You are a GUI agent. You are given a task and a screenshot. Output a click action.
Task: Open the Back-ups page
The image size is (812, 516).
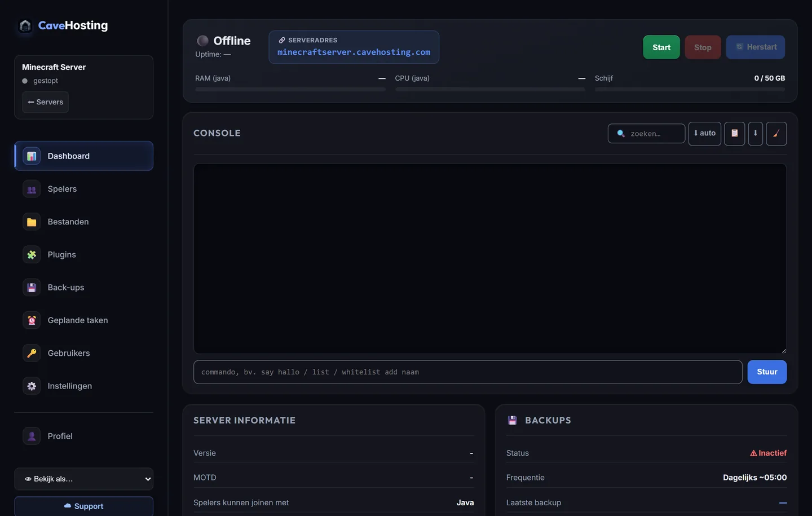pos(83,287)
